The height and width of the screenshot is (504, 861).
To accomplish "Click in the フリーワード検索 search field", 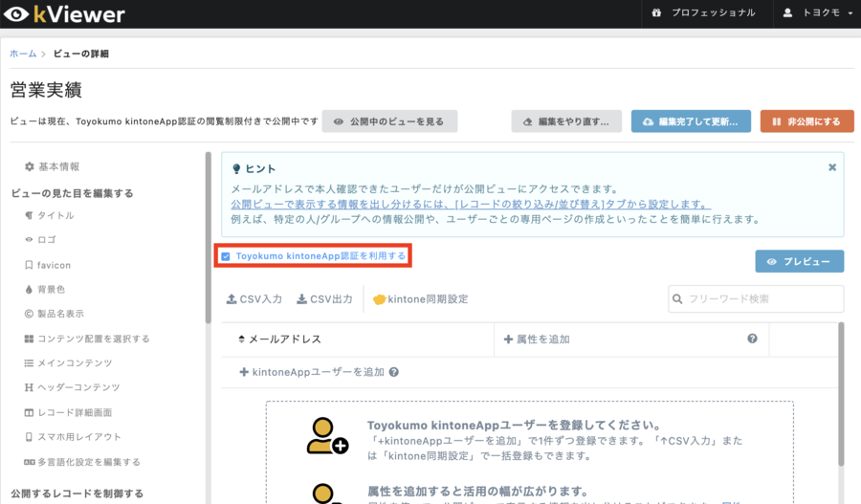I will point(756,298).
